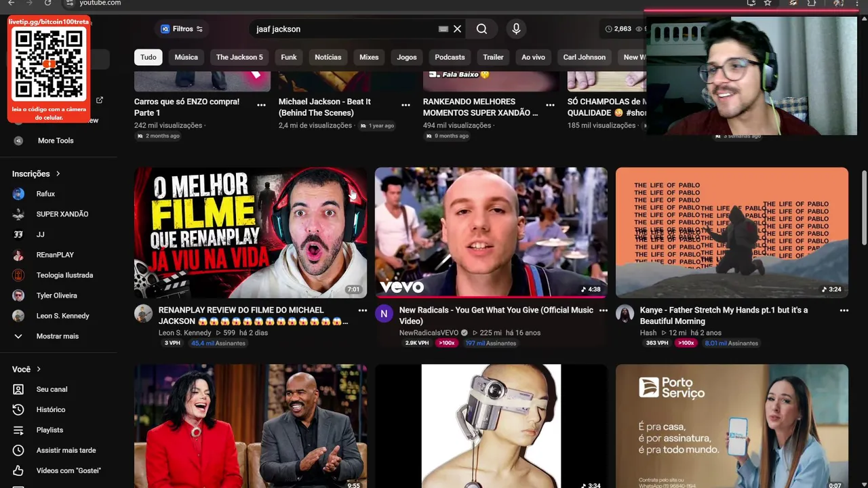Click the page vertical scrollbar
The width and height of the screenshot is (868, 488).
coord(864,208)
